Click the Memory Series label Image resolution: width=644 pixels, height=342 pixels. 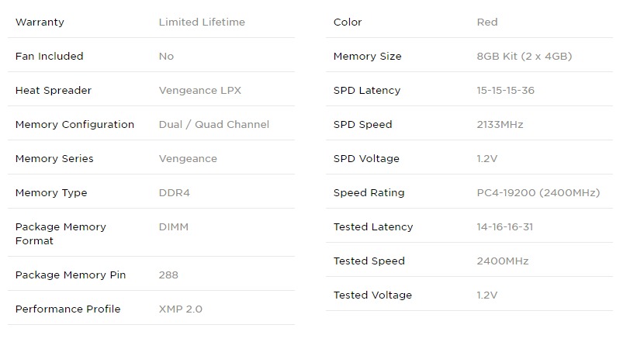tap(54, 159)
